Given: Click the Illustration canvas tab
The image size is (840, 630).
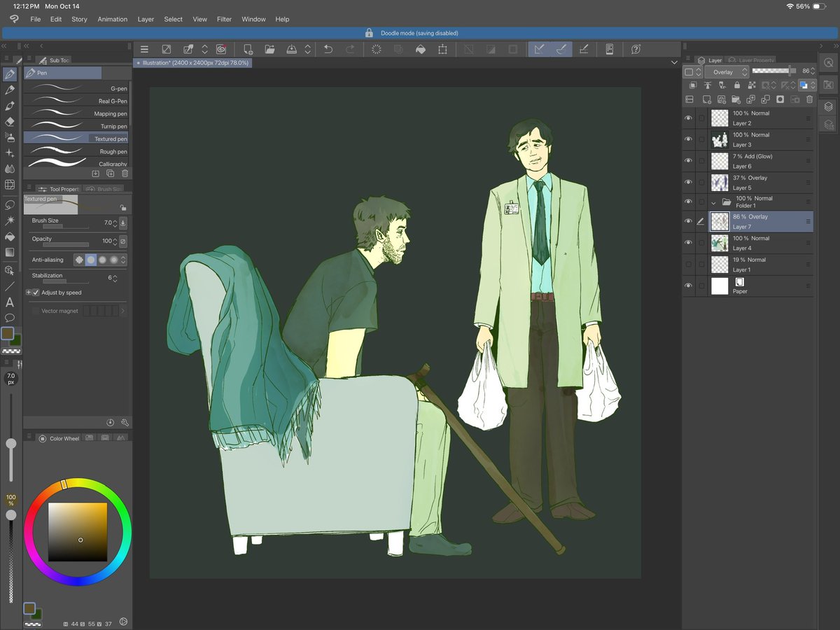Looking at the screenshot, I should pyautogui.click(x=191, y=63).
